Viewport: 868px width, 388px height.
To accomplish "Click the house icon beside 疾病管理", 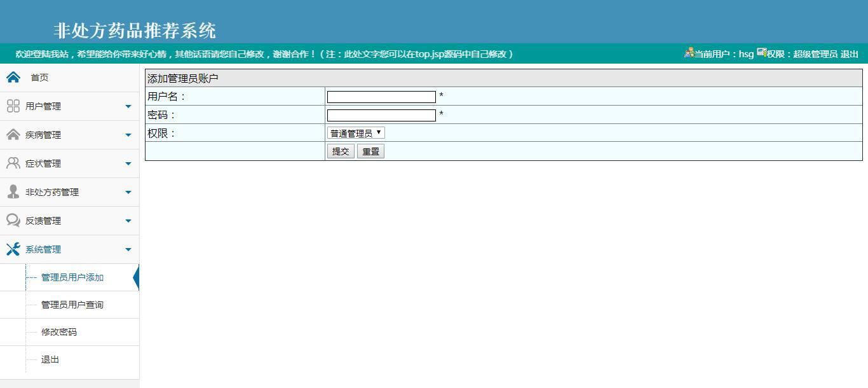I will [x=13, y=135].
